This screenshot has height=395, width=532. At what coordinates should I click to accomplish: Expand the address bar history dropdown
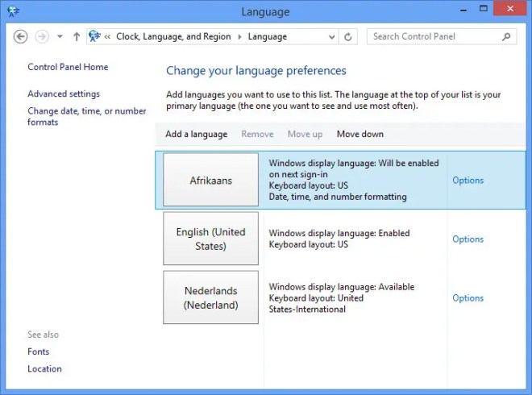(x=332, y=36)
